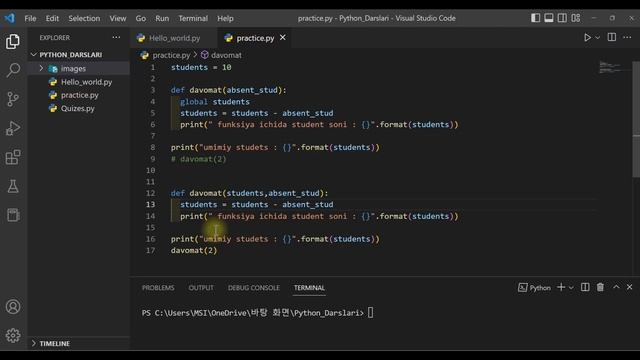
Task: Open the Extensions view
Action: pyautogui.click(x=13, y=157)
